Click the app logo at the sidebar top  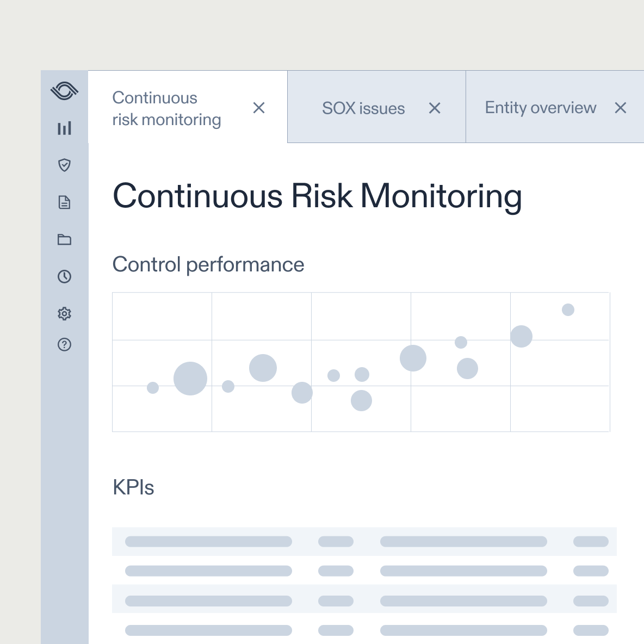tap(65, 91)
